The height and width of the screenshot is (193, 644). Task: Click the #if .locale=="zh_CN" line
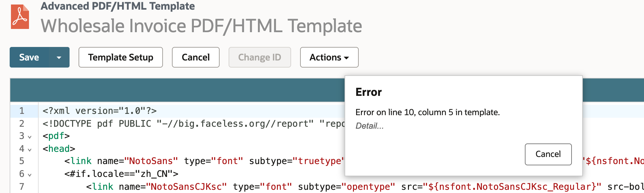[121, 174]
